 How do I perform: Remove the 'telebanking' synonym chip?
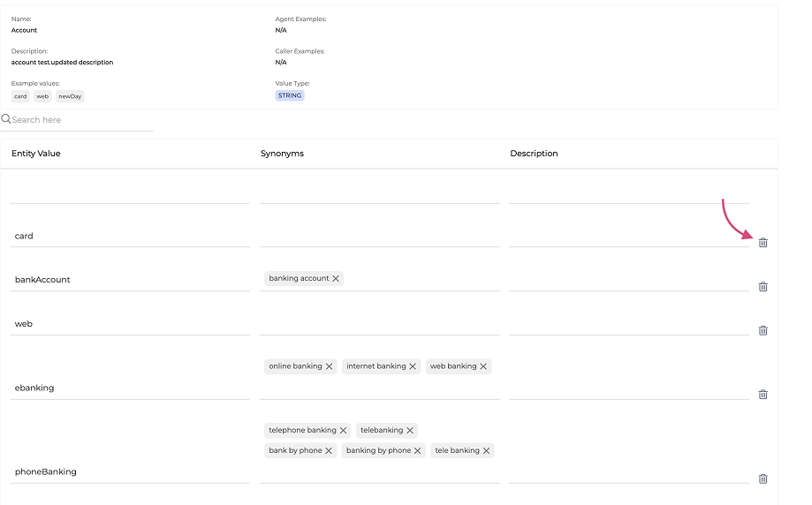[x=410, y=431]
